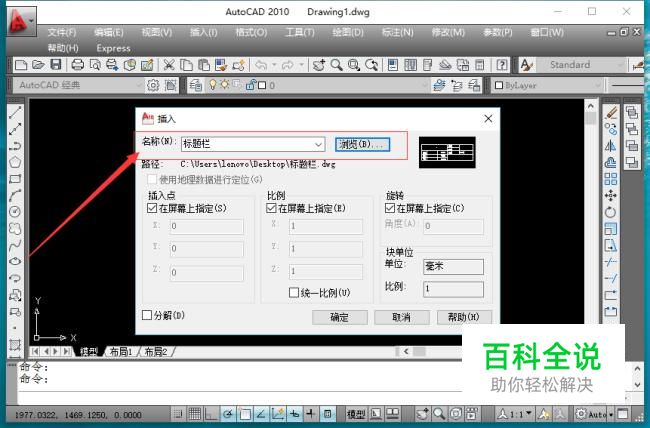
Task: Select the Rectangle draw tool
Action: 15,179
